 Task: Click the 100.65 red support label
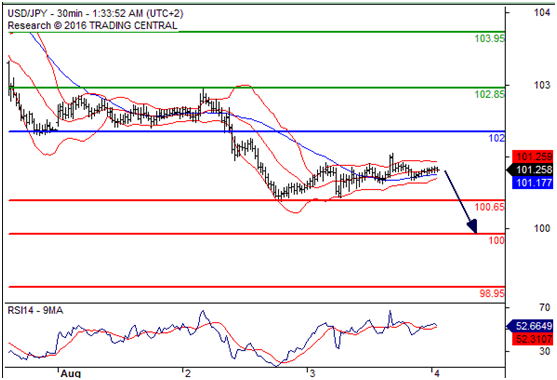coord(490,207)
